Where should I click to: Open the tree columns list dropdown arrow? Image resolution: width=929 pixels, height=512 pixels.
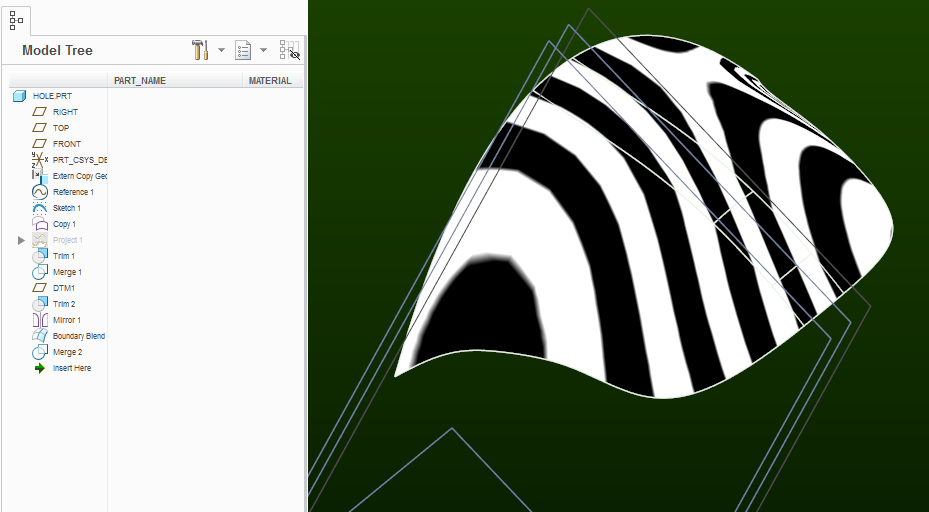pyautogui.click(x=264, y=50)
